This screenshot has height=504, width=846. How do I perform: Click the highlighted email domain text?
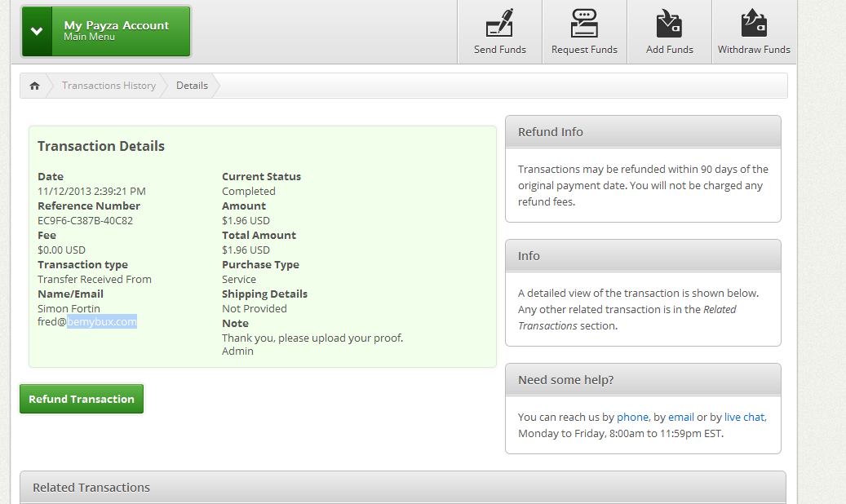click(x=102, y=322)
